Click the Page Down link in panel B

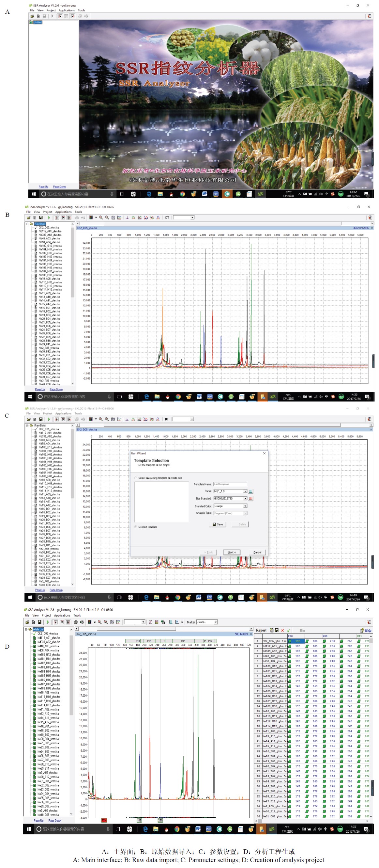coord(55,389)
